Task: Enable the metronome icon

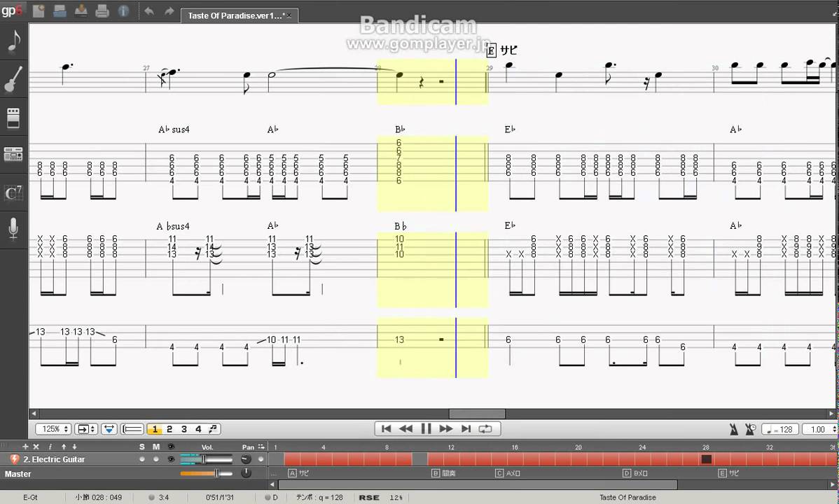Action: [x=733, y=429]
